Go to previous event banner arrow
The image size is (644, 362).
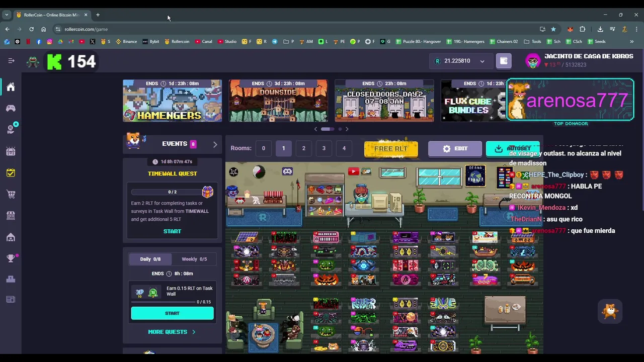pos(315,129)
